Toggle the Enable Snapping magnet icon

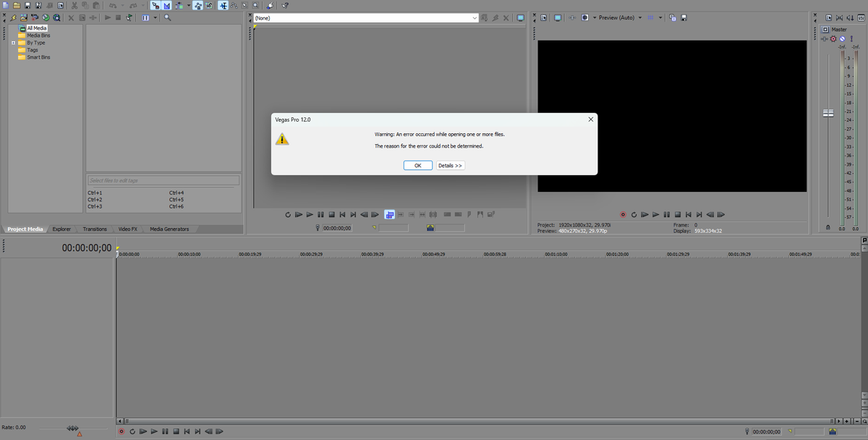156,5
